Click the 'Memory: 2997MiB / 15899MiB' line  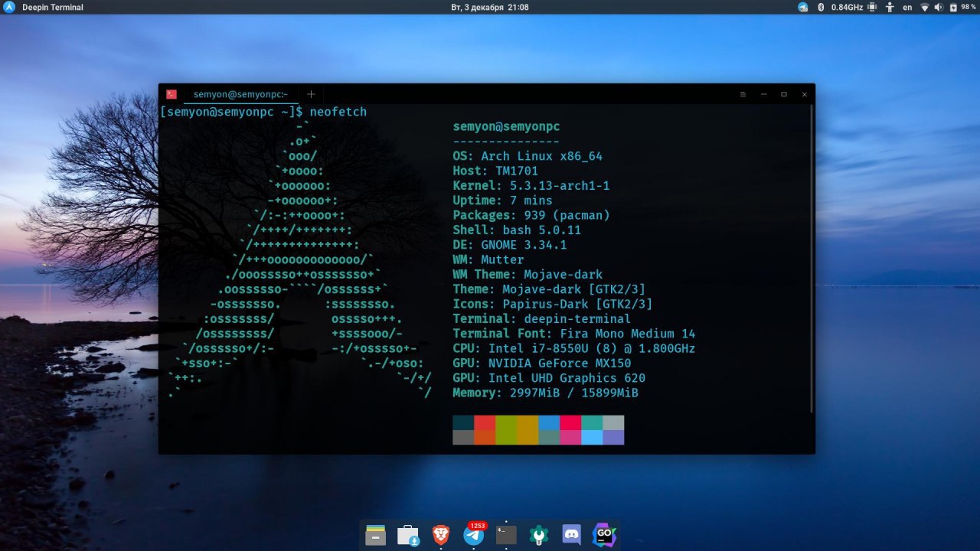point(546,393)
